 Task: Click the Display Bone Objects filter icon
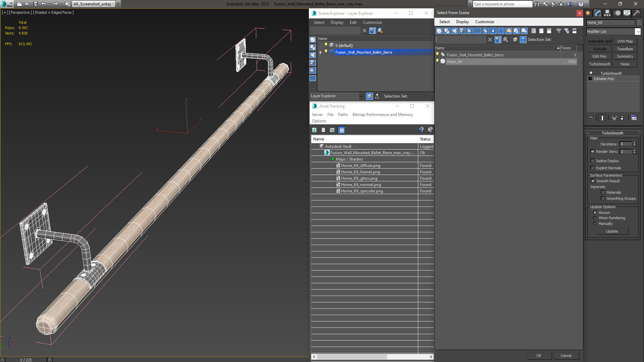coord(501,31)
